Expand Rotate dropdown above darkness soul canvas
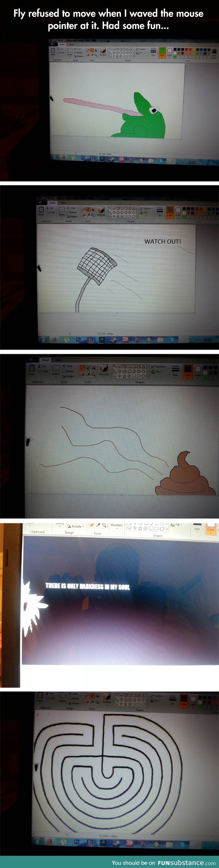 [x=76, y=526]
